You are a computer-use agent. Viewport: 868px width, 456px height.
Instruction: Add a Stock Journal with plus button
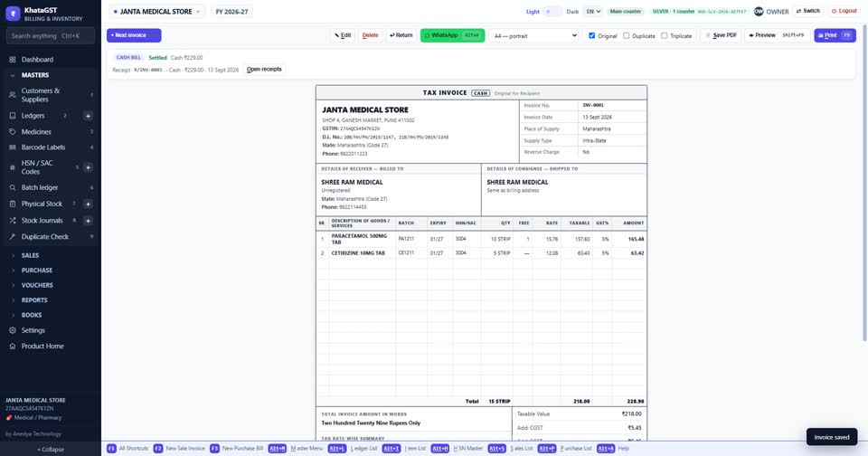[88, 221]
